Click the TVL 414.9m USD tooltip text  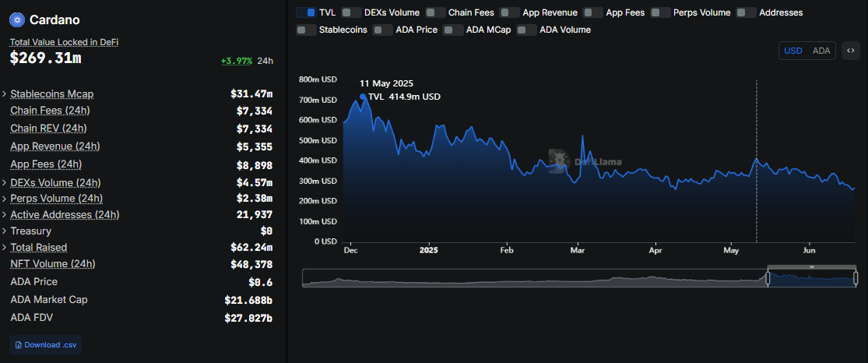pyautogui.click(x=405, y=97)
